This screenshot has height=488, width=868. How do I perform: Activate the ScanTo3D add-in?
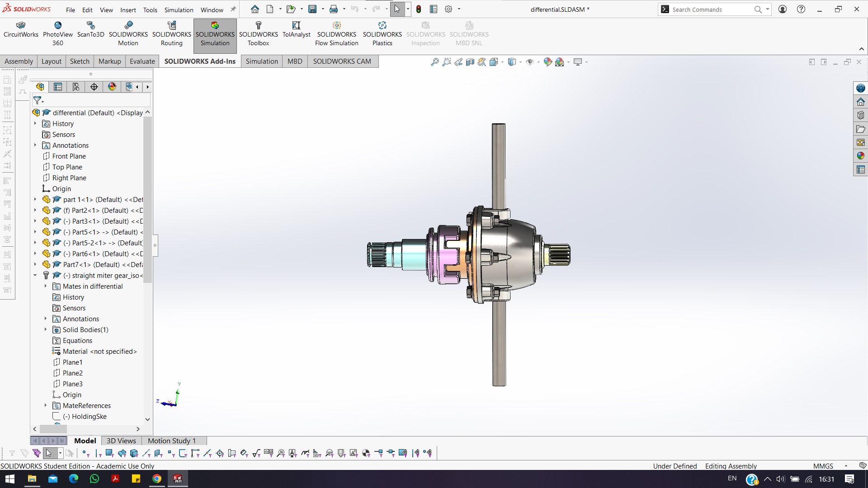(90, 30)
